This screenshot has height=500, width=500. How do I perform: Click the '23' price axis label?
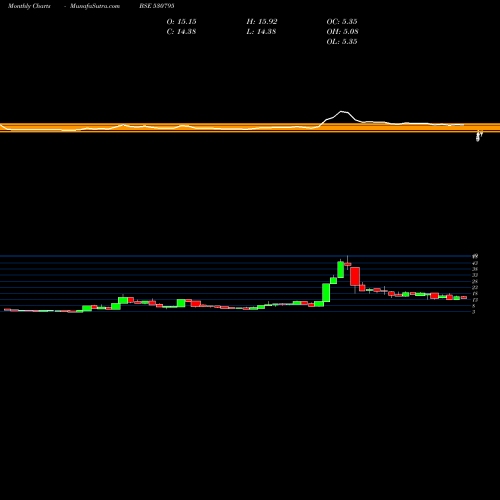(475, 287)
